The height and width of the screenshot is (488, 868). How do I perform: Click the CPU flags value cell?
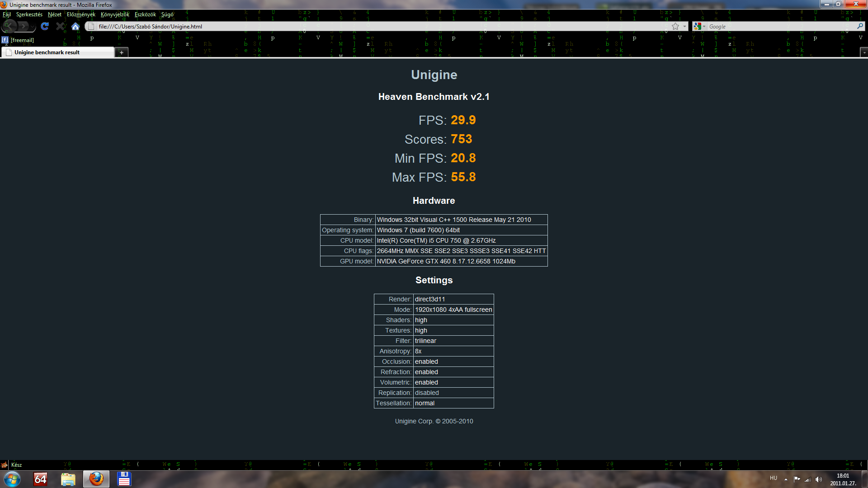(461, 251)
